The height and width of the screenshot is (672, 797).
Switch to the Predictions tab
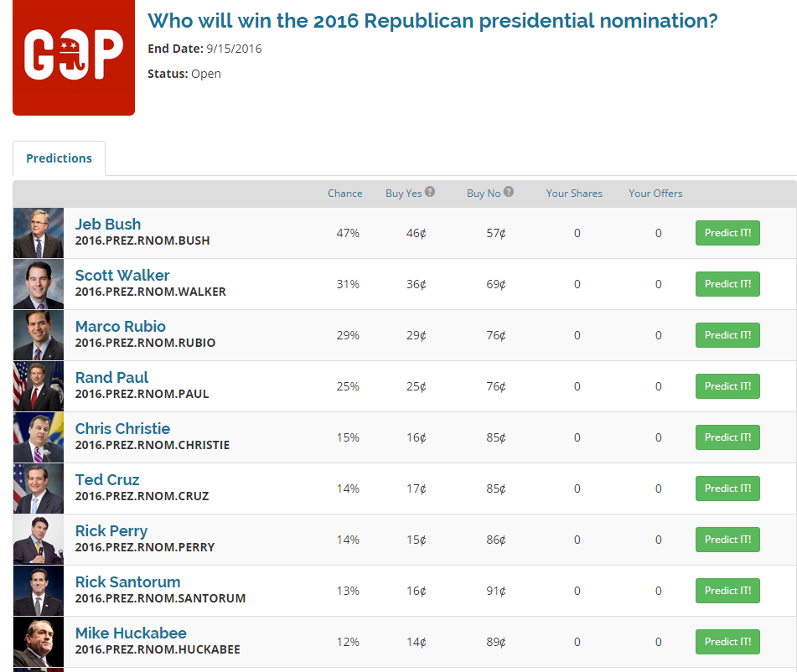[59, 158]
